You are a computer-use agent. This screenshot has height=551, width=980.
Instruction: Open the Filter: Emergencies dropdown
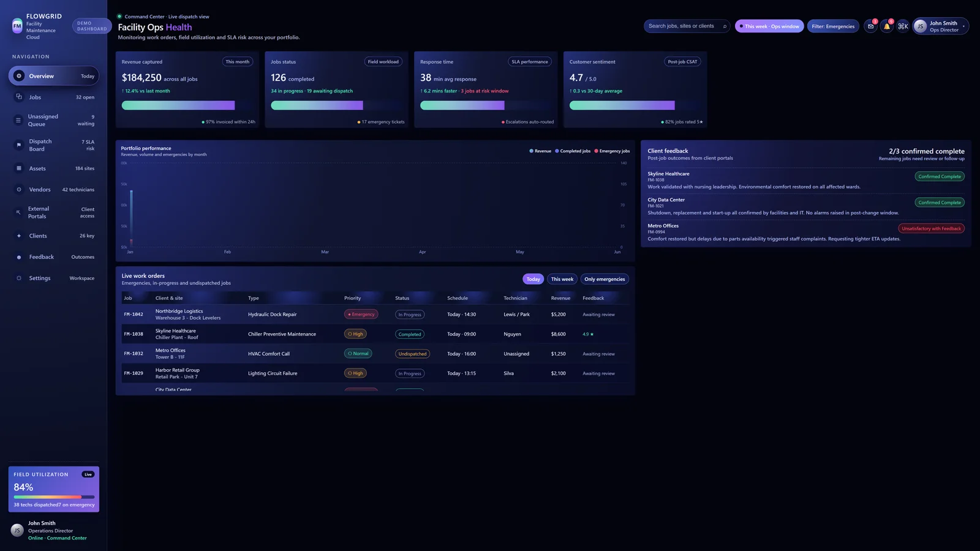click(833, 26)
